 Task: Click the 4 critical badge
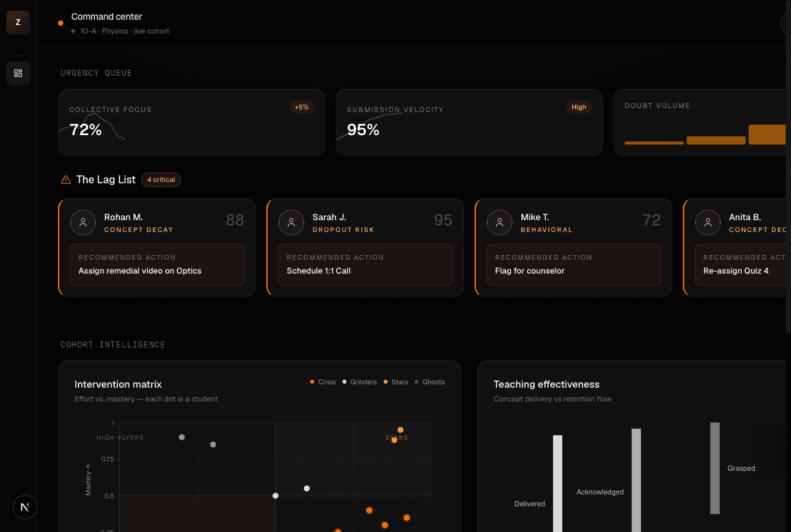161,179
